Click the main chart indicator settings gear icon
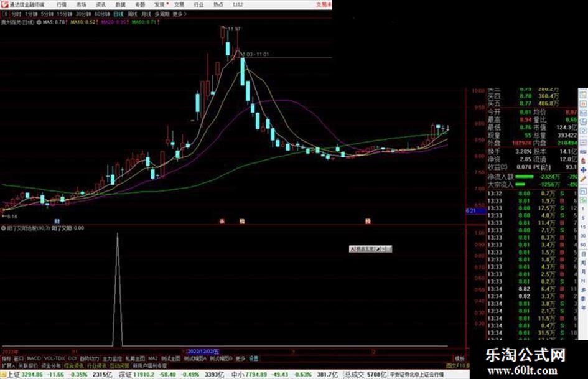Image resolution: width=588 pixels, height=379 pixels. 39,22
